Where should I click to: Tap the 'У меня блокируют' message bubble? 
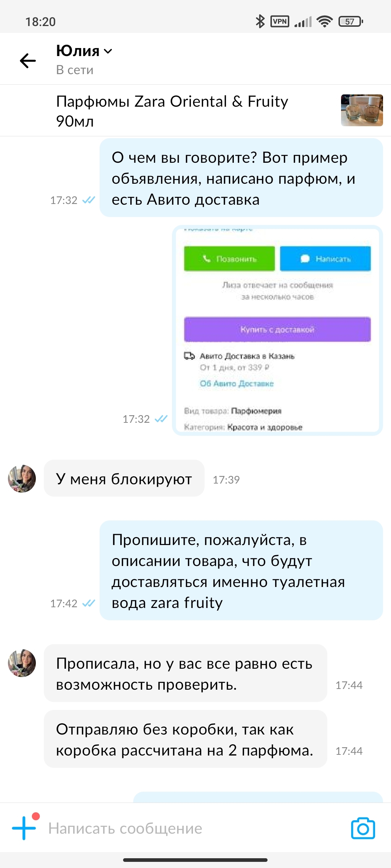tap(124, 478)
